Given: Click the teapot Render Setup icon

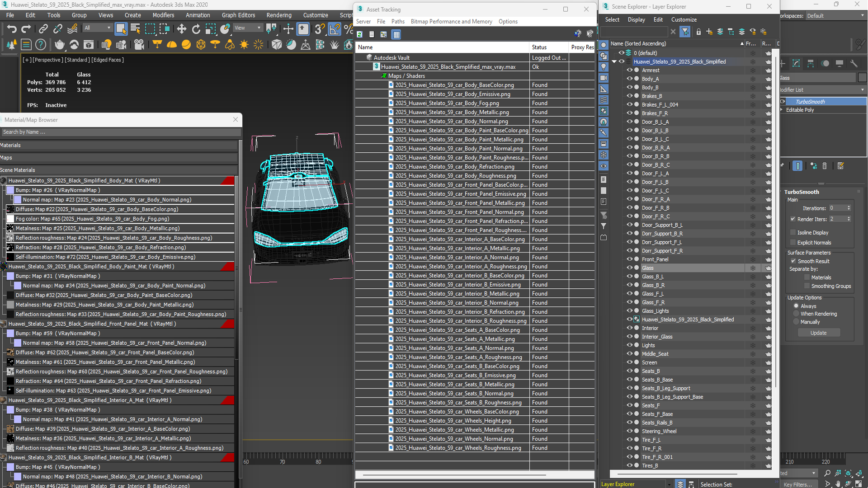Looking at the screenshot, I should pyautogui.click(x=59, y=44).
